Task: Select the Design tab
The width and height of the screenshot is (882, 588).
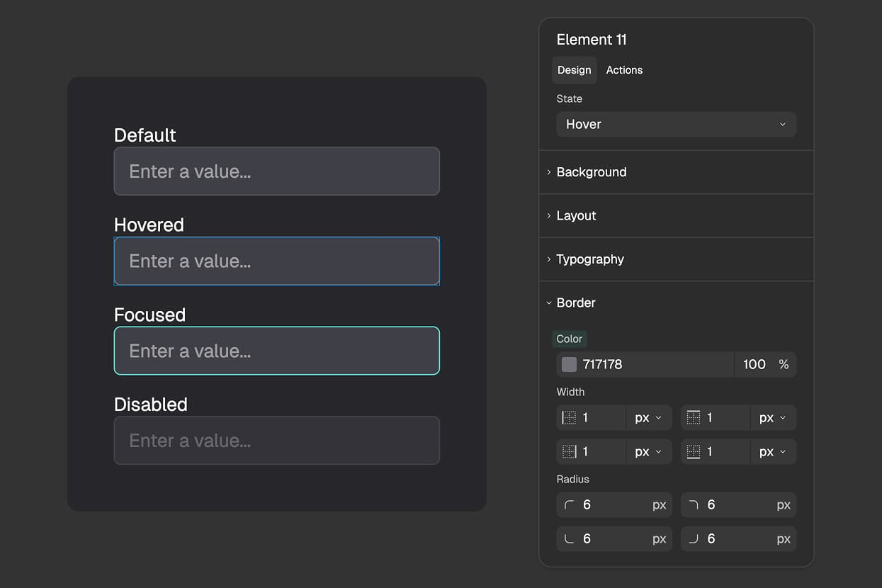Action: 574,69
